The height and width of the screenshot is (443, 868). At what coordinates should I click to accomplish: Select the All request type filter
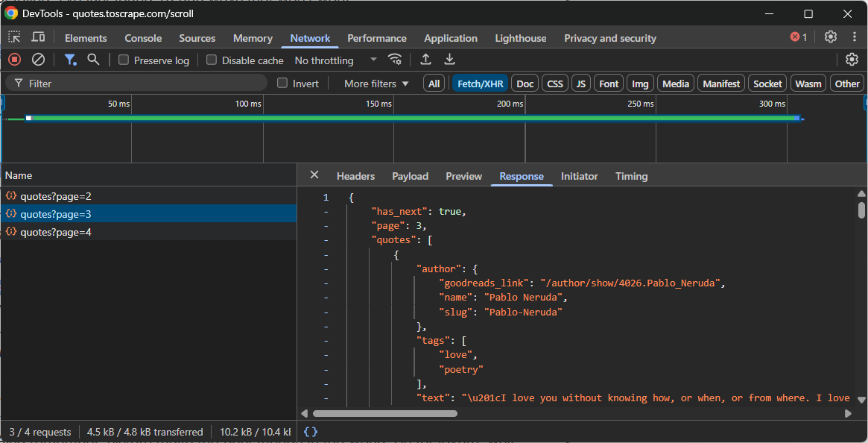coord(434,84)
